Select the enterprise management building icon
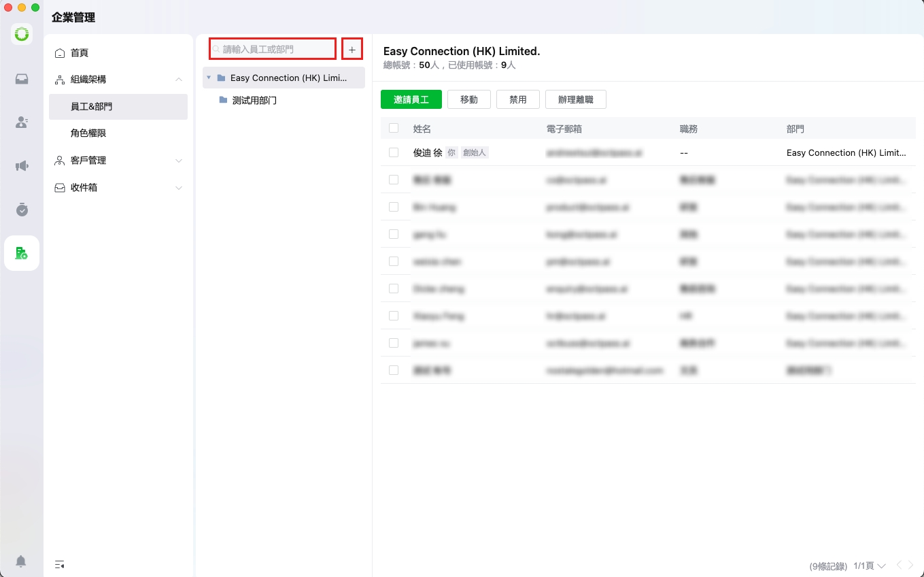Screen dimensions: 924x577 [22, 253]
